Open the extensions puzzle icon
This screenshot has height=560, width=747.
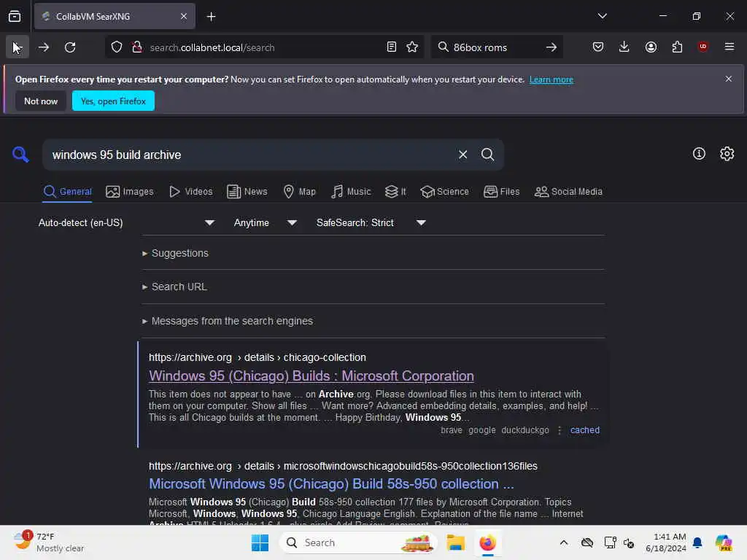pyautogui.click(x=677, y=47)
